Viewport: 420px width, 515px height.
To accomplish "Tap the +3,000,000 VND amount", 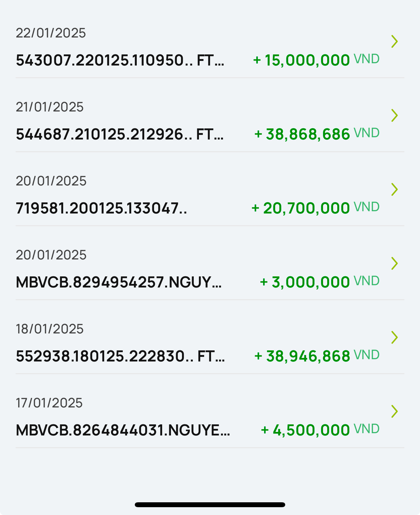I will click(319, 282).
